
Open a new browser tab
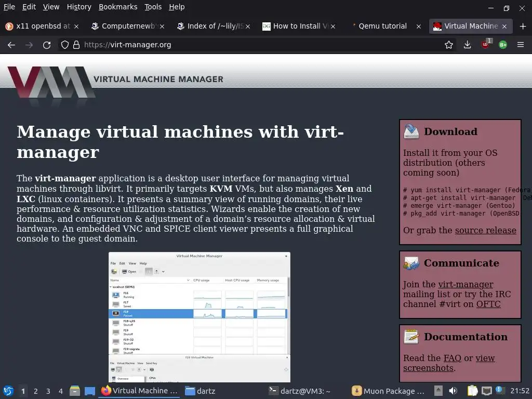[523, 26]
